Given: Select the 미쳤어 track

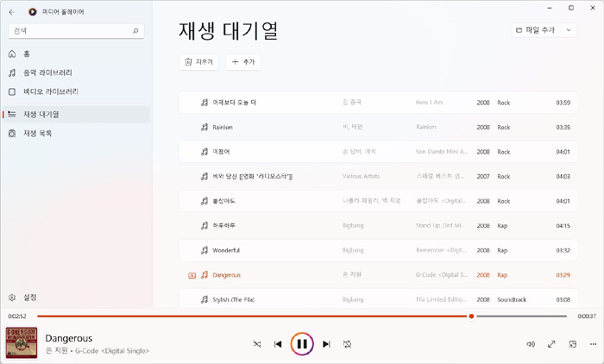Looking at the screenshot, I should coord(378,152).
